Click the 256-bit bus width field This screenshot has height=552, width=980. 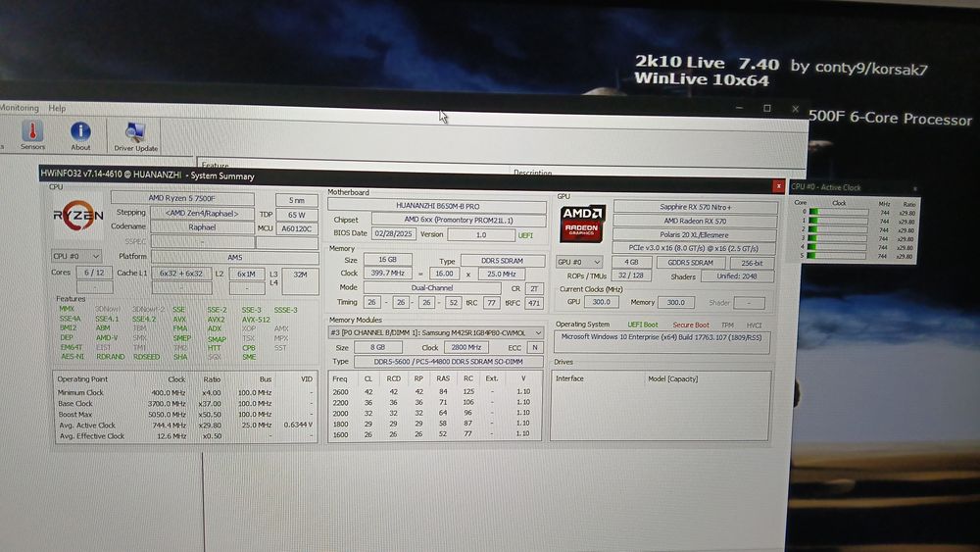[752, 263]
